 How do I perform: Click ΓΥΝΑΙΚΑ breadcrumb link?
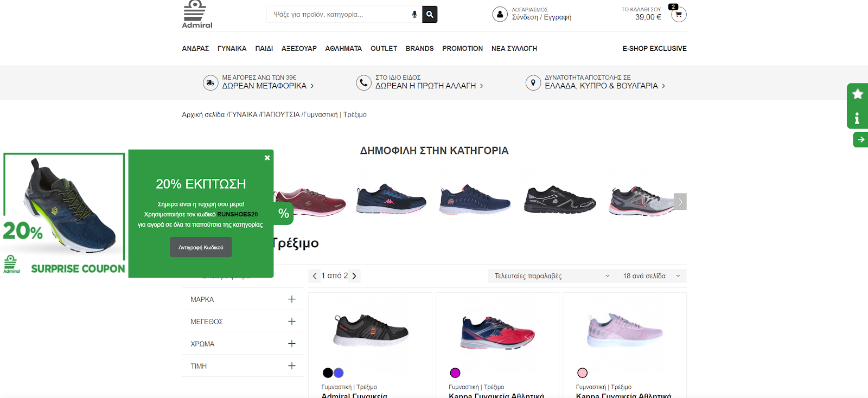242,114
